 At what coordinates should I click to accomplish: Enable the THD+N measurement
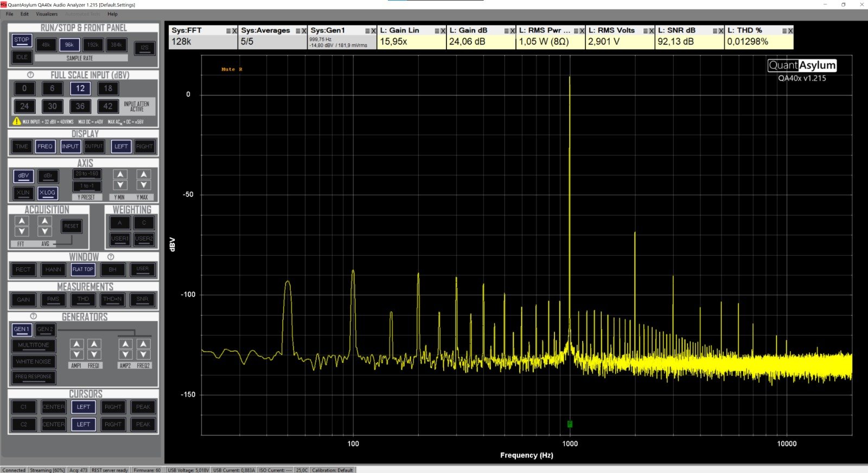(113, 299)
